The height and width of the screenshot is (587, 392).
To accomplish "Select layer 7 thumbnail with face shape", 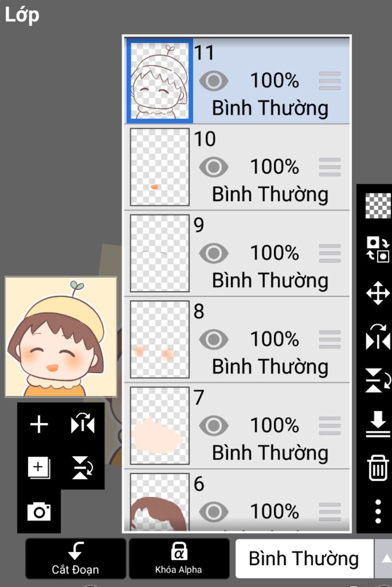I will (x=160, y=425).
